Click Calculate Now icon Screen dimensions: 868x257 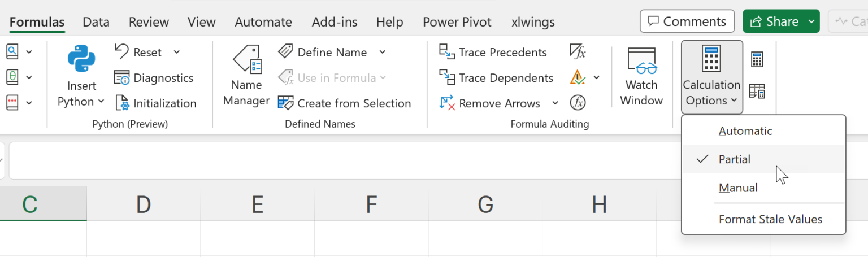[x=757, y=59]
